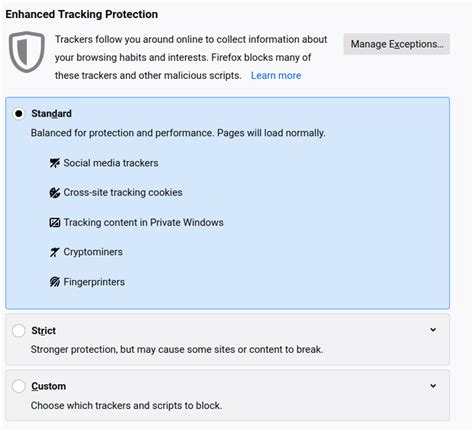The width and height of the screenshot is (474, 431).
Task: Click the Cross-site tracking cookies icon
Action: (x=55, y=193)
